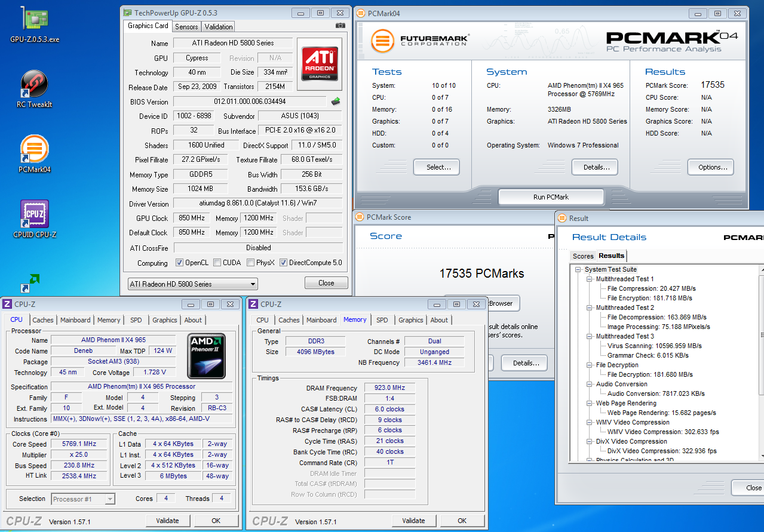The height and width of the screenshot is (532, 764).
Task: Open the About tab in right CPU-Z
Action: click(439, 320)
